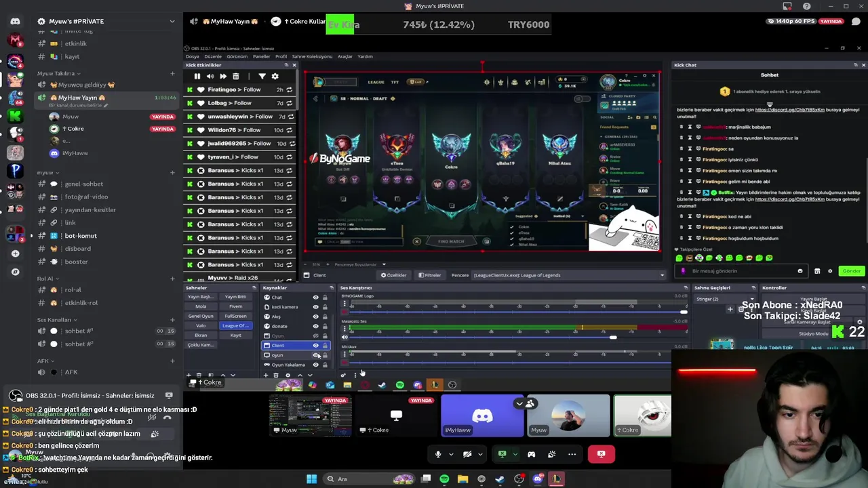Select the Fivem scene
The width and height of the screenshot is (868, 488).
235,306
